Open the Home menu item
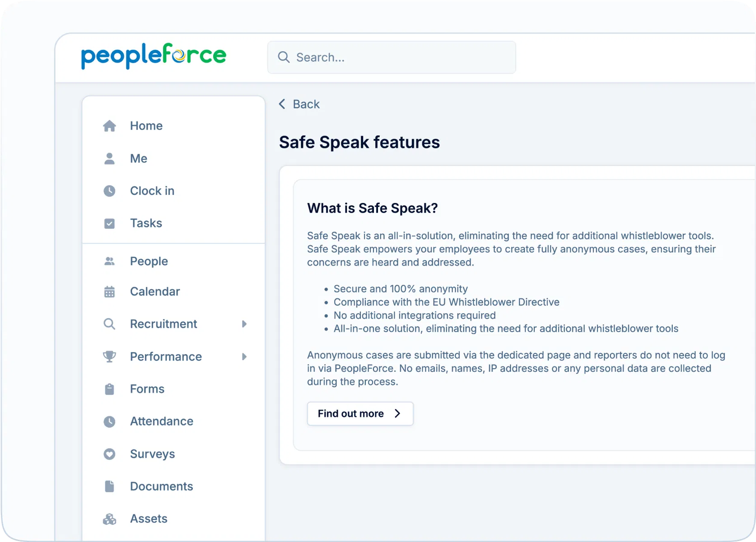756x542 pixels. tap(146, 126)
